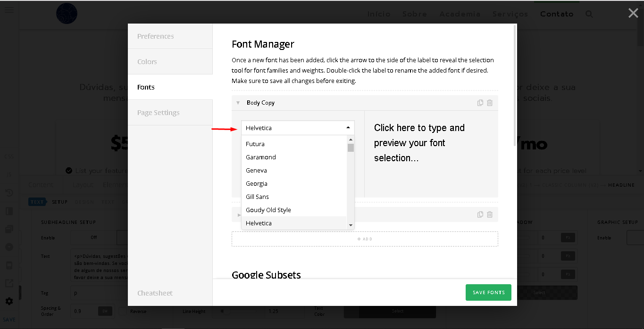The width and height of the screenshot is (644, 329).
Task: Duplicate the Body Copy font entry
Action: pos(480,103)
